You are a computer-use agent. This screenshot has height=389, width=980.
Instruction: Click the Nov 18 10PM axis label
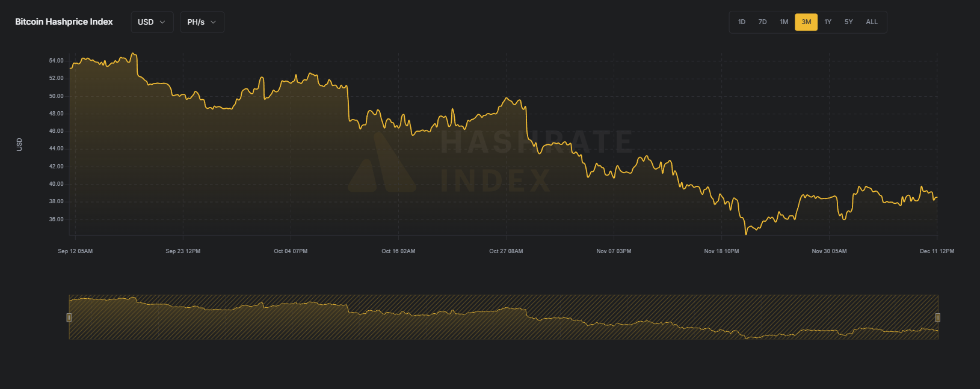click(x=721, y=251)
